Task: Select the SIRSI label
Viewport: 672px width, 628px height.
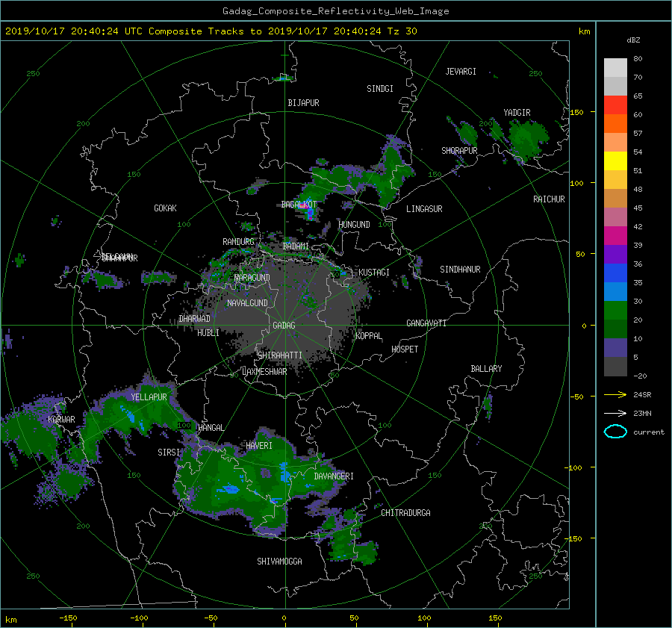Action: [169, 453]
